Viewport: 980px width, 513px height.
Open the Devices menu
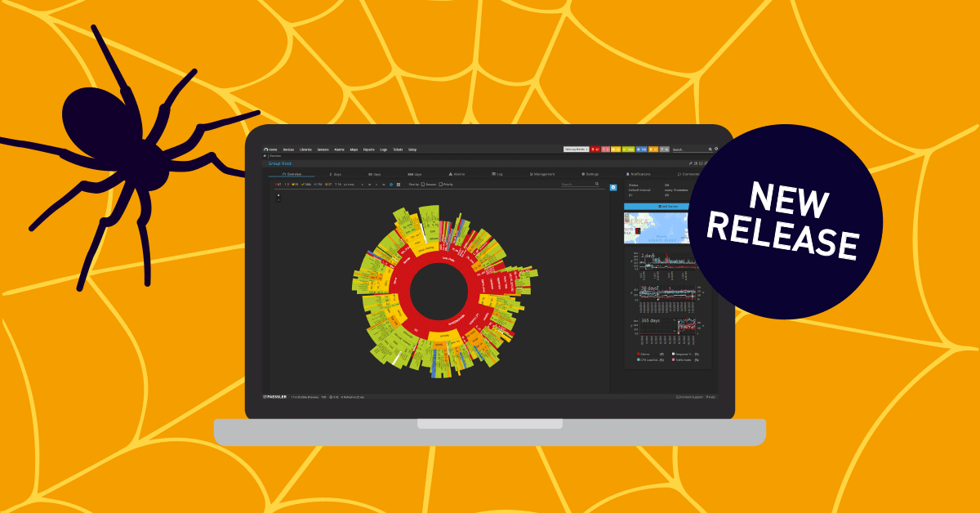[288, 149]
